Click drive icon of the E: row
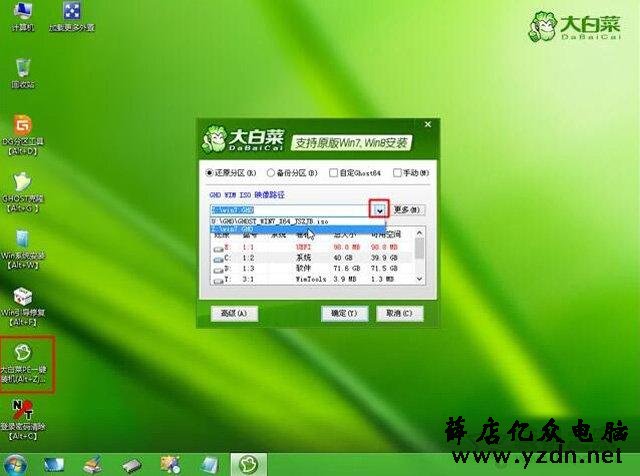 (218, 248)
